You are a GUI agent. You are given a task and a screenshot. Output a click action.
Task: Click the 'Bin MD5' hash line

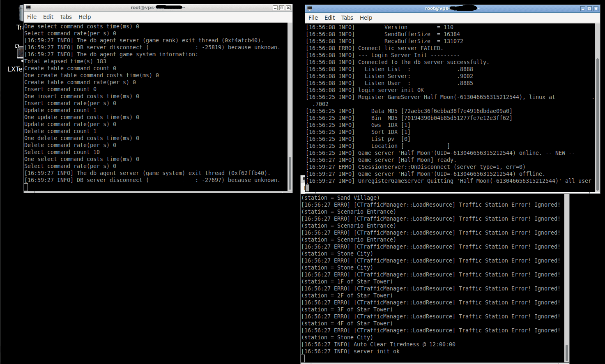[409, 118]
